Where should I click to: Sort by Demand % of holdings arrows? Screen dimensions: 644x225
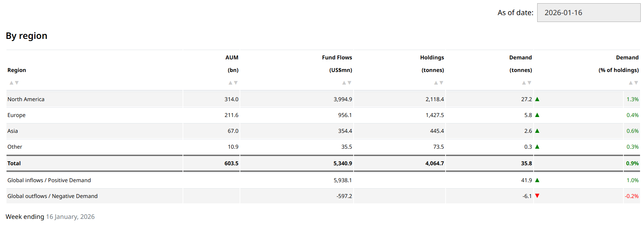pyautogui.click(x=633, y=83)
